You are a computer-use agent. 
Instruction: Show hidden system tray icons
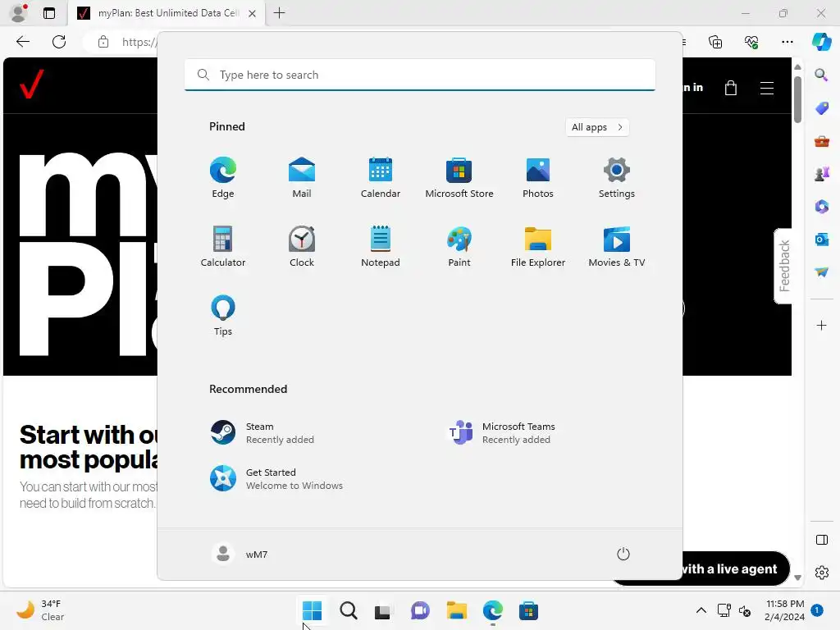tap(701, 610)
